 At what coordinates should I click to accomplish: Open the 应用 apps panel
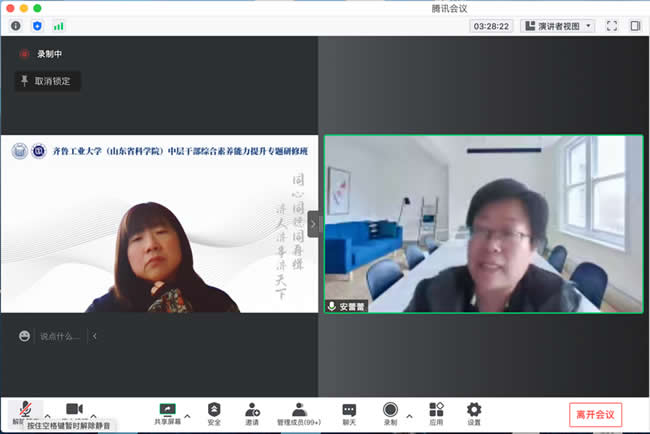[436, 413]
